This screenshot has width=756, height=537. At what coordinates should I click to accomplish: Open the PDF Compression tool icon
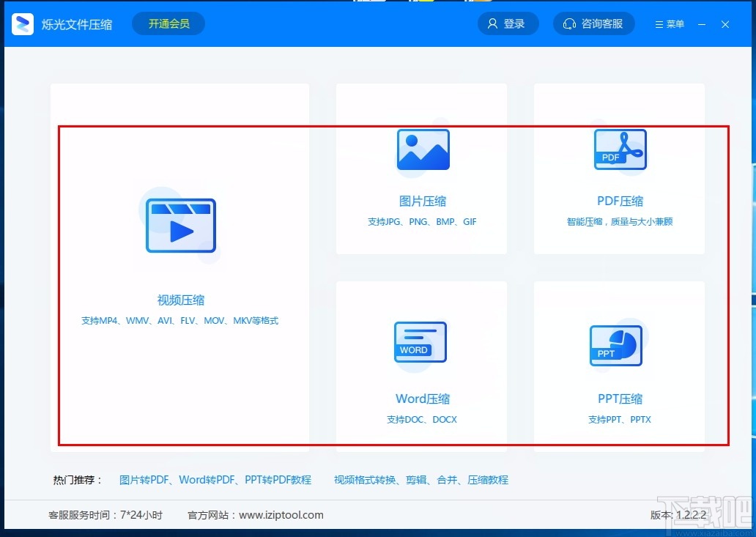point(620,149)
